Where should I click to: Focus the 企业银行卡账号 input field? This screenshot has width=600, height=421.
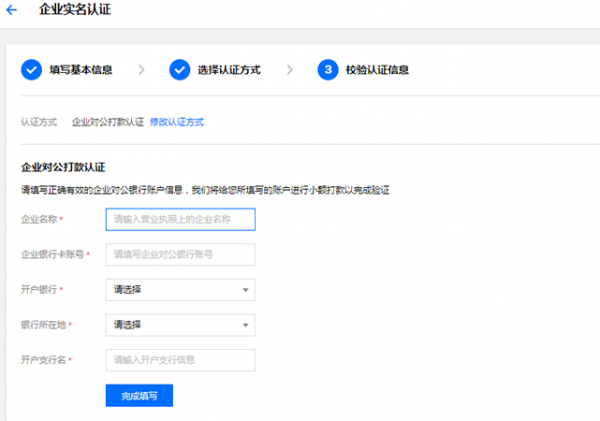pyautogui.click(x=180, y=255)
